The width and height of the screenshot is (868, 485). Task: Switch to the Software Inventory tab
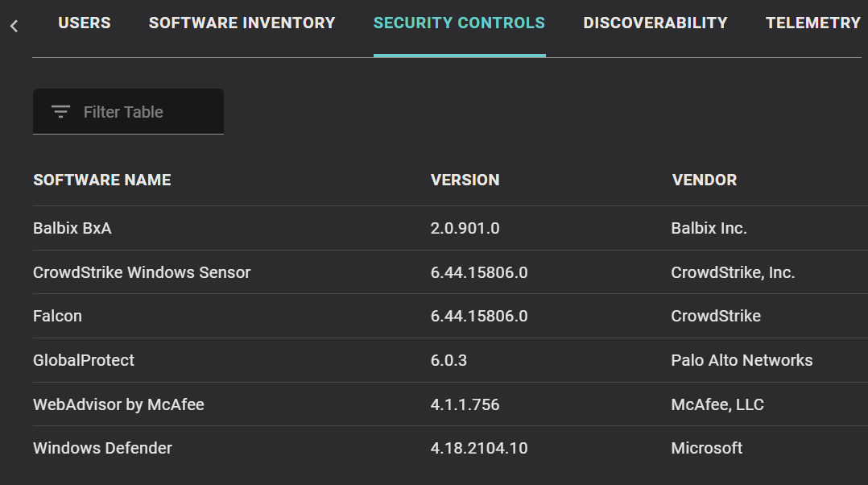click(242, 23)
